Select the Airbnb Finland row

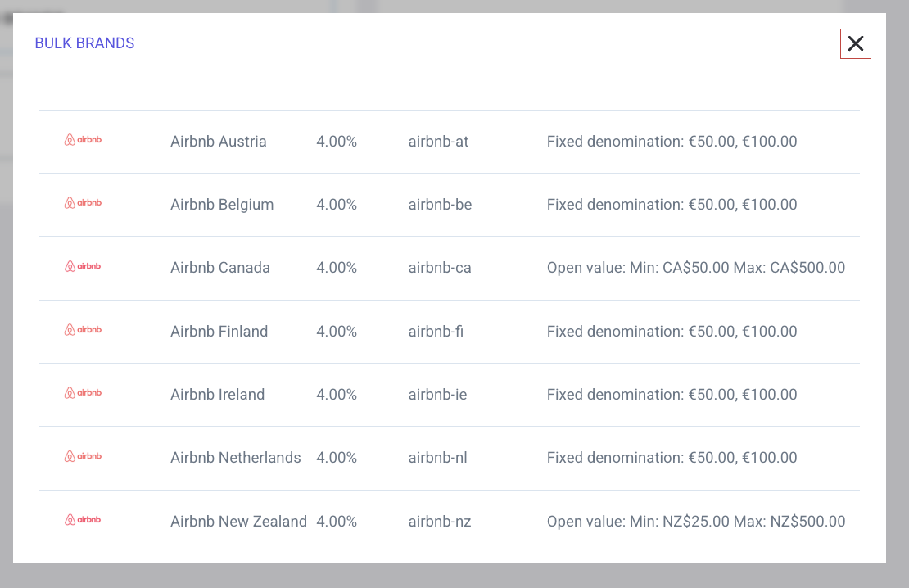(450, 331)
